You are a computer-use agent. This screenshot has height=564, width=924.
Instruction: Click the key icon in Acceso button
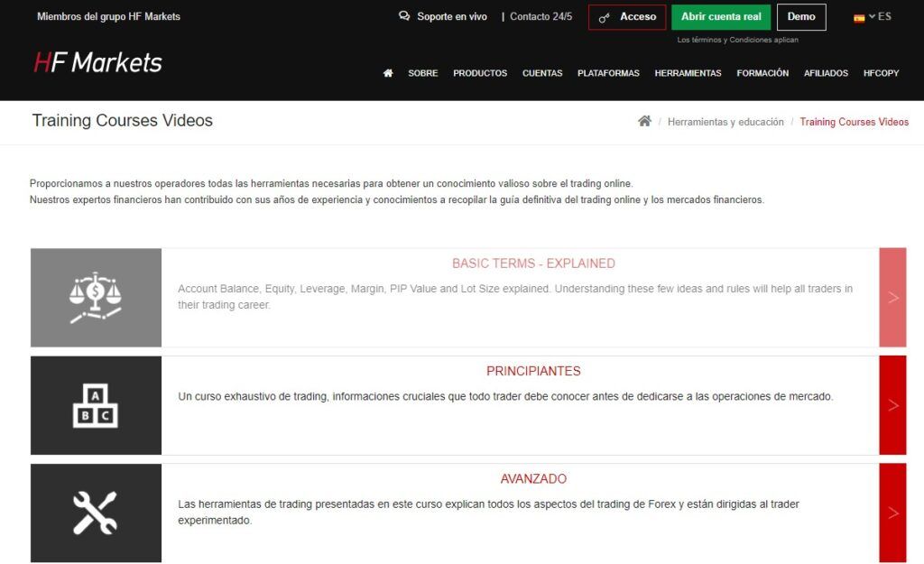(x=604, y=18)
